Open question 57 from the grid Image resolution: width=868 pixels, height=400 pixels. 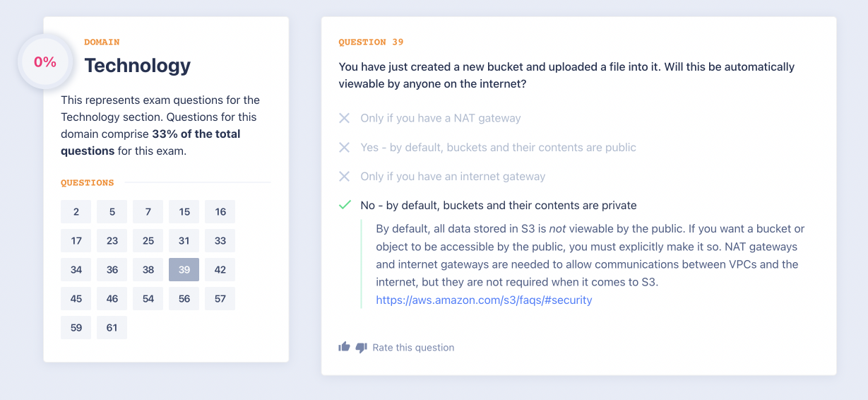pos(220,299)
